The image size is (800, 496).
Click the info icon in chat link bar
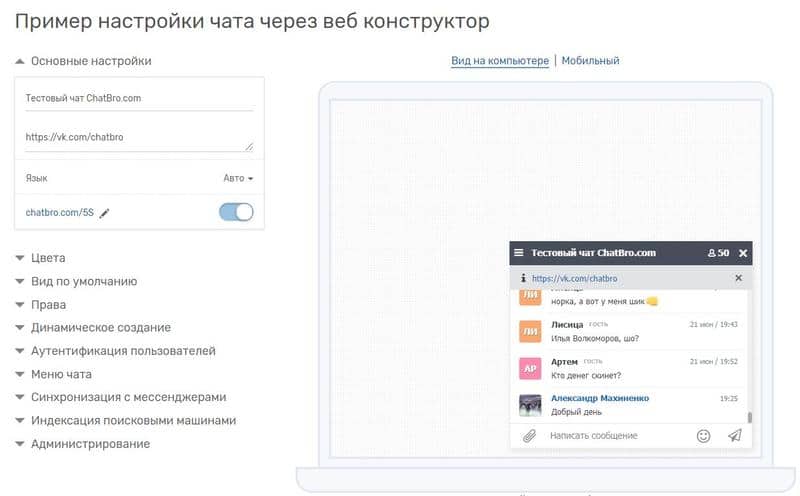tap(523, 278)
